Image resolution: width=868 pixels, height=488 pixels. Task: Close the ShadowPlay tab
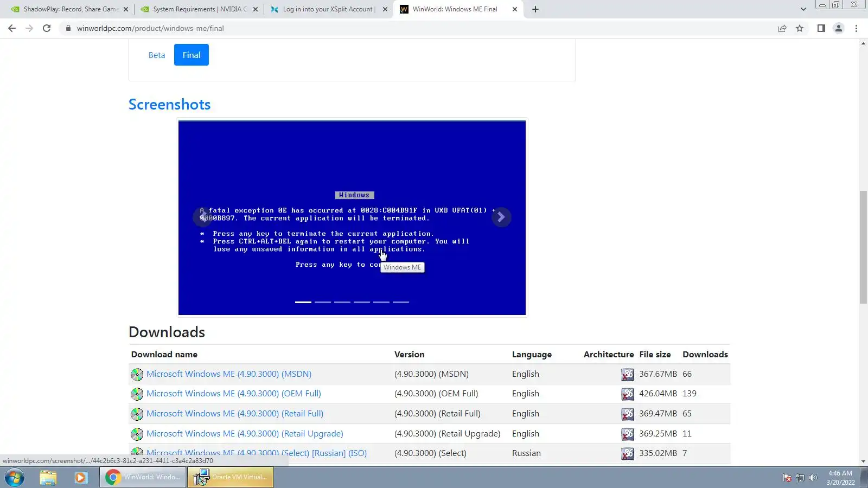[x=126, y=9]
